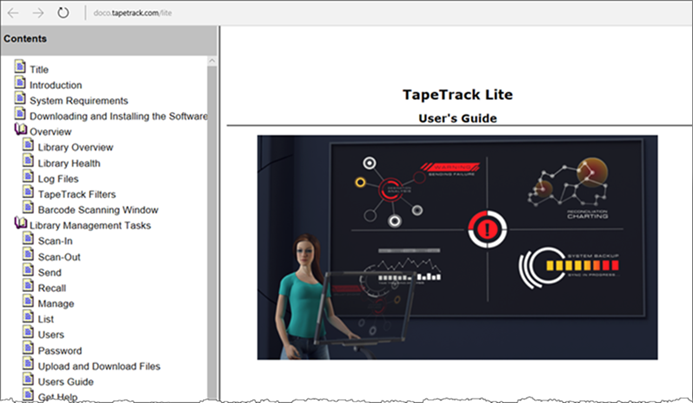Screen dimensions: 693x403
Task: Go back with the browser back arrow
Action: (x=13, y=13)
